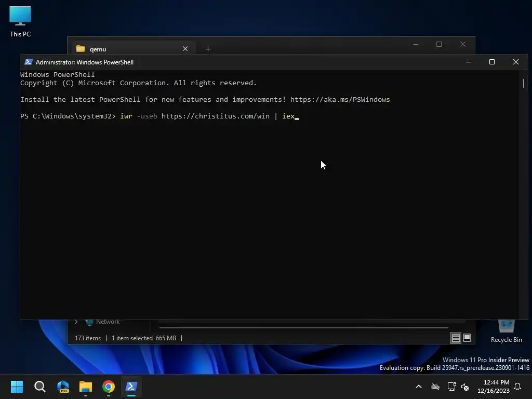Image resolution: width=532 pixels, height=399 pixels.
Task: Open the Windows Start menu
Action: pyautogui.click(x=17, y=387)
